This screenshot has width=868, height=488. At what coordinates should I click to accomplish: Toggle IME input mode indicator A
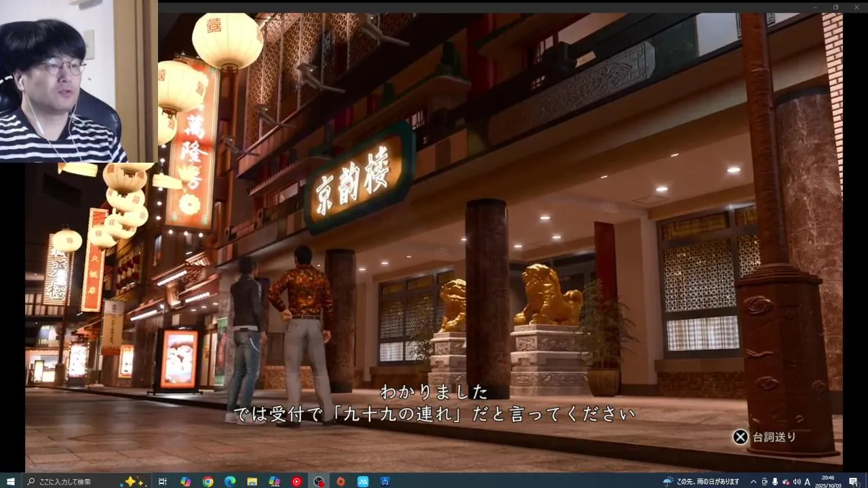point(808,481)
